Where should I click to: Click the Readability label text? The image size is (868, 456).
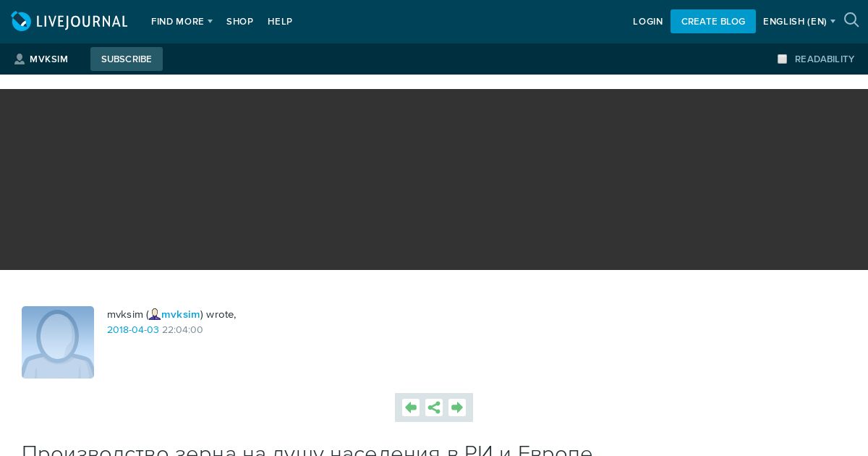(x=825, y=59)
